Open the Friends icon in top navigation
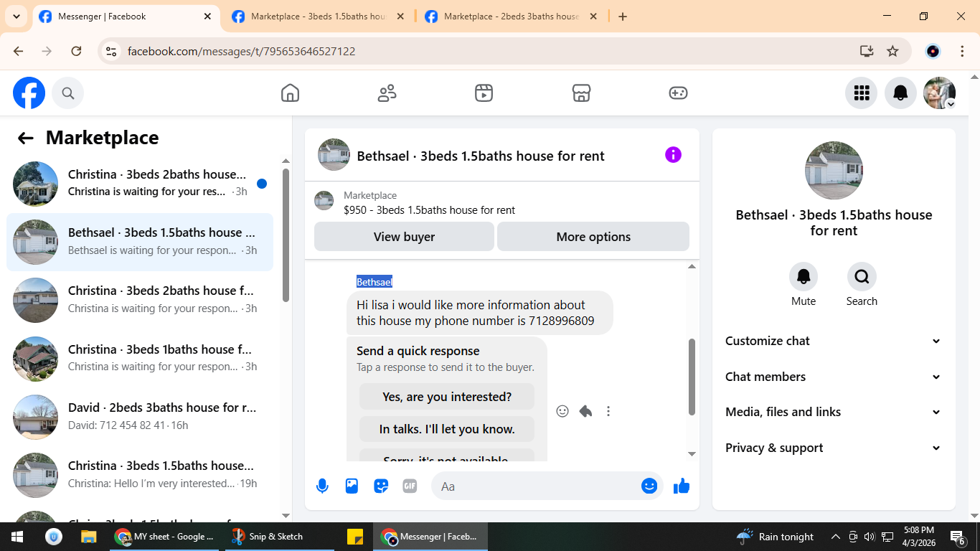The width and height of the screenshot is (980, 551). pos(387,93)
